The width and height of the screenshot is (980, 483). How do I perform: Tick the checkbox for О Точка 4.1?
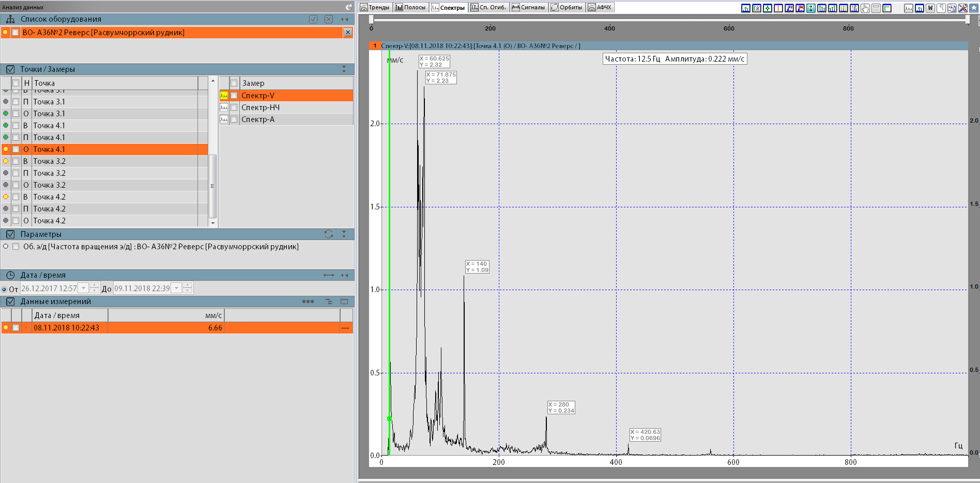[16, 149]
